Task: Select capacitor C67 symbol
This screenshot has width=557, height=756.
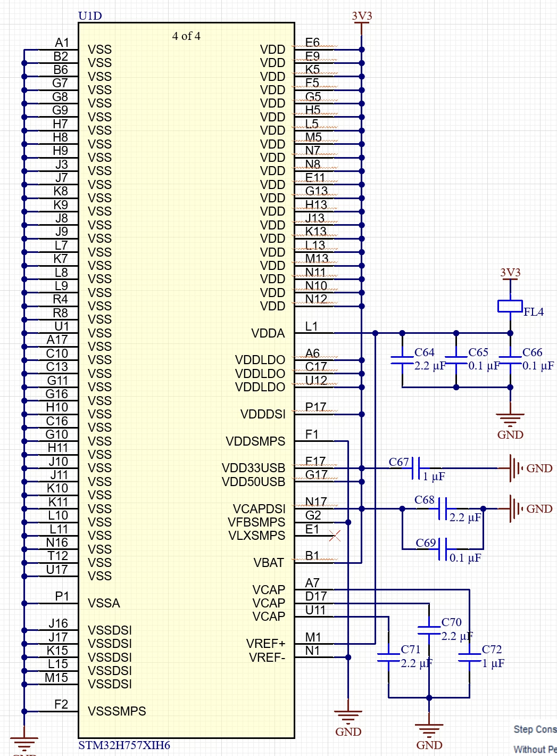Action: click(416, 468)
